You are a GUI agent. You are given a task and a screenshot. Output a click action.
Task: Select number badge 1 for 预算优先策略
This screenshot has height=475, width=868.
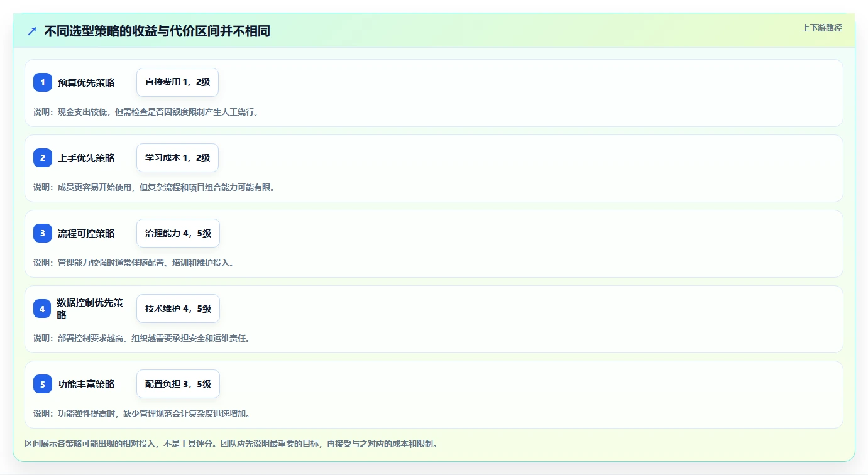coord(43,82)
